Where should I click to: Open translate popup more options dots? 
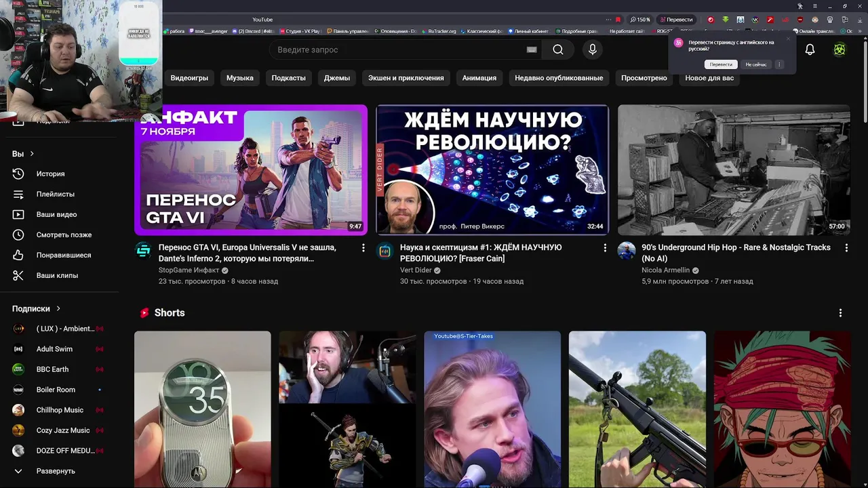click(x=778, y=64)
